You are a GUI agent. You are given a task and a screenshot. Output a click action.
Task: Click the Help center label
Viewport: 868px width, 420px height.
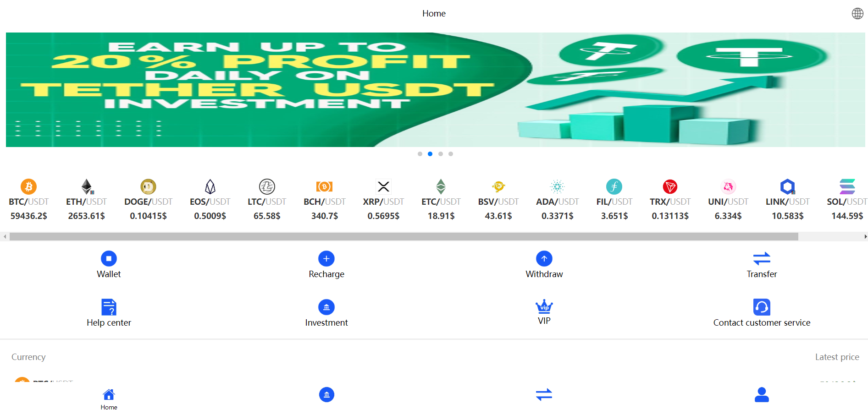pos(109,322)
